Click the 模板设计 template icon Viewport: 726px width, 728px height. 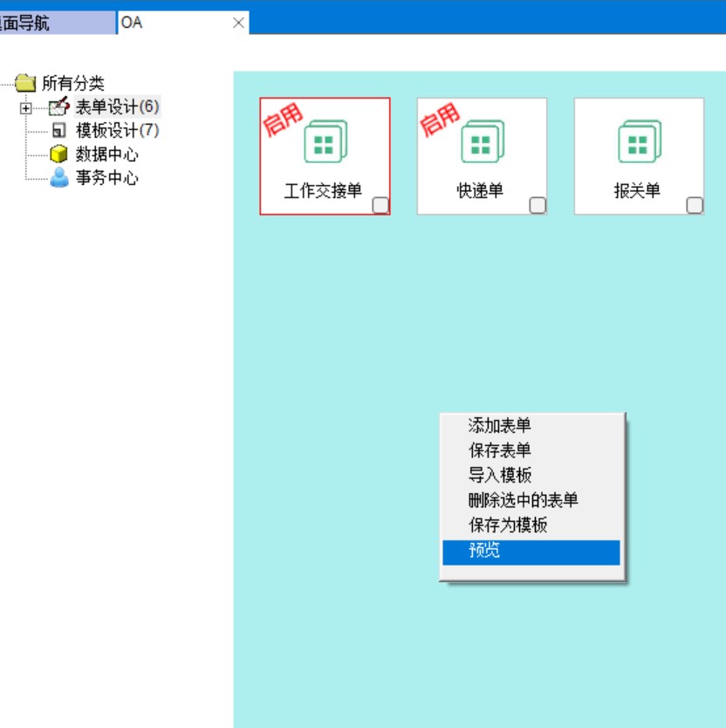[58, 131]
